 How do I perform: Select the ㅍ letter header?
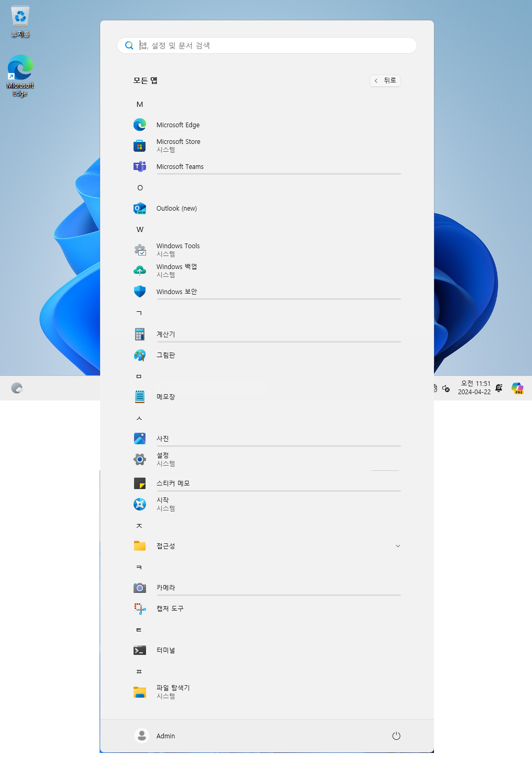(139, 672)
